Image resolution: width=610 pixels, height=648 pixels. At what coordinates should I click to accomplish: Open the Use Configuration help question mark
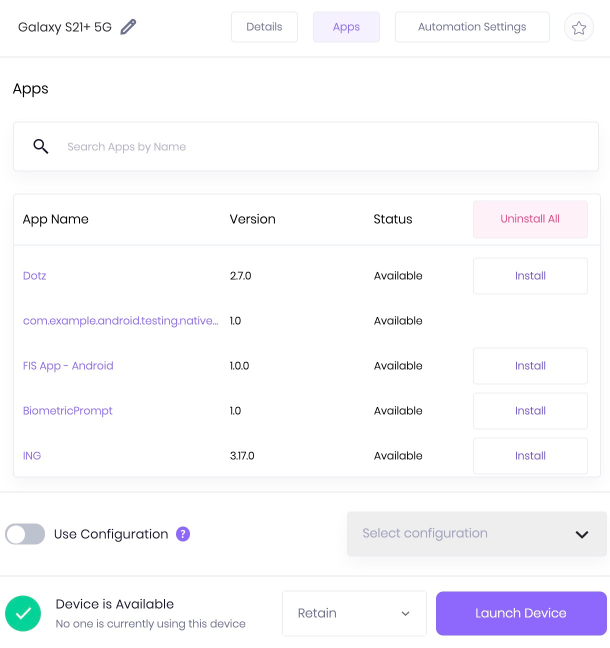point(183,534)
